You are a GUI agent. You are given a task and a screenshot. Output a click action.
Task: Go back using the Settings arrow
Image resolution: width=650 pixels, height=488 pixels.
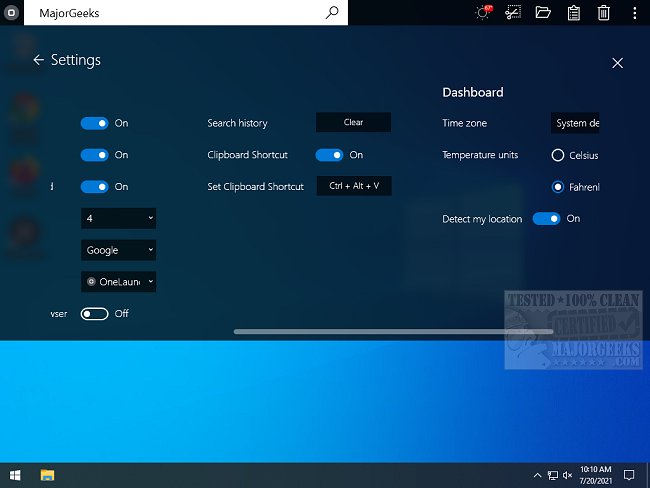tap(39, 60)
